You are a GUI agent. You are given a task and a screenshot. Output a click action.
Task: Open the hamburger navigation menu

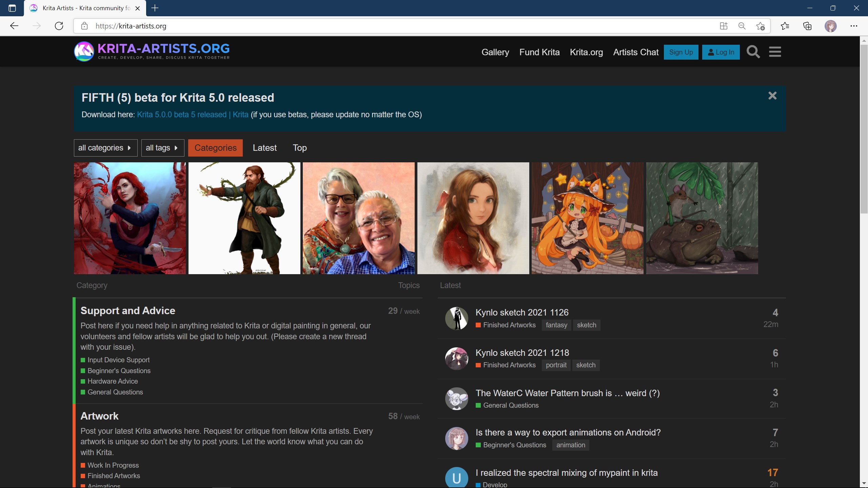tap(775, 52)
